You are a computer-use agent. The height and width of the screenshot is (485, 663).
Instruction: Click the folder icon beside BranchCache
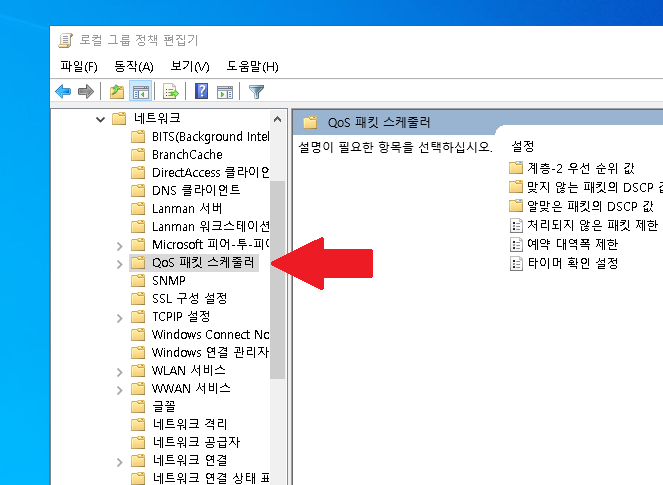138,155
